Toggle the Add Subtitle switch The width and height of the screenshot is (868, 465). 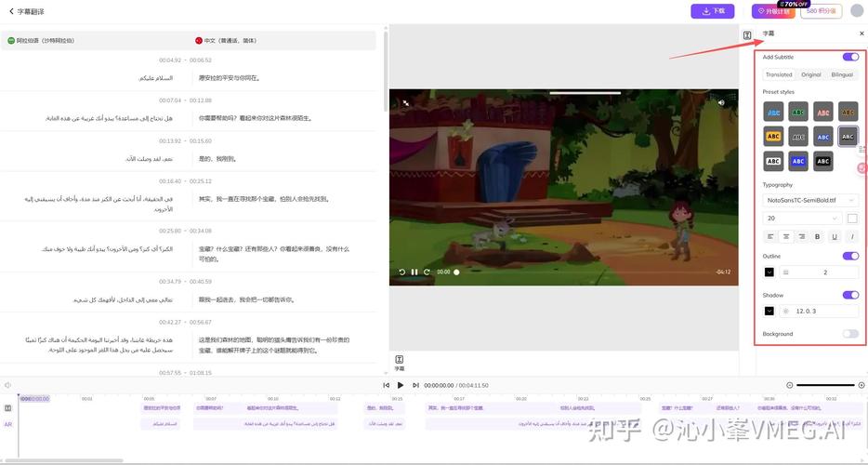851,57
